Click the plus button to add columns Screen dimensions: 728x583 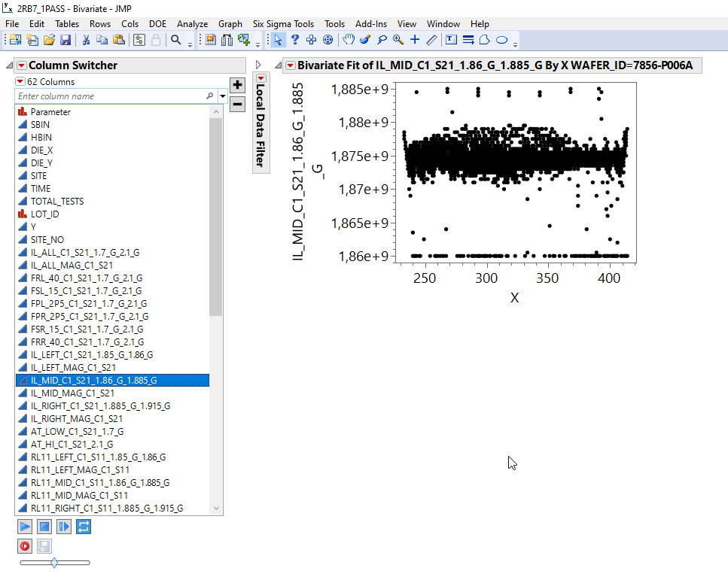tap(237, 85)
